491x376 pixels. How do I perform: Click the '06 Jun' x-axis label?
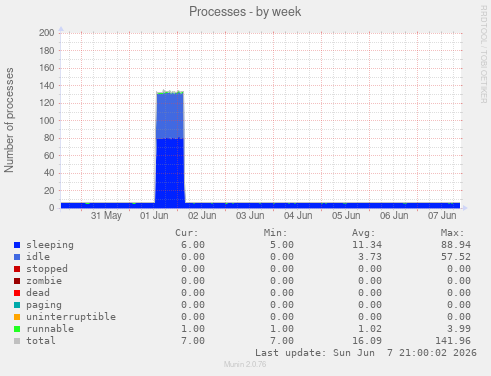[394, 216]
